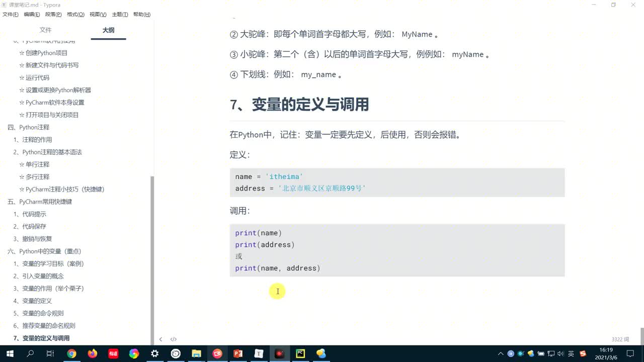Open the 视图(V) menu
The image size is (644, 362).
click(x=98, y=15)
